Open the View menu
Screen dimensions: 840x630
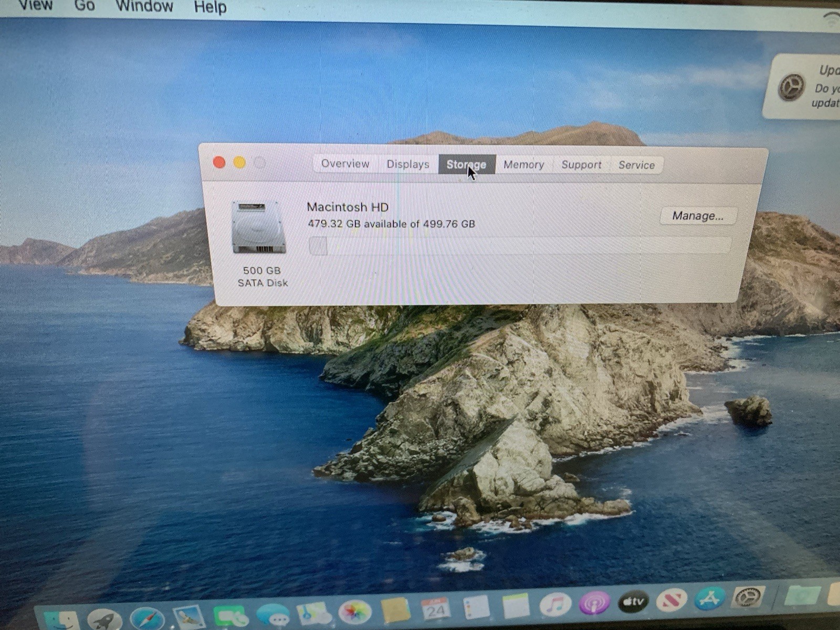tap(35, 5)
